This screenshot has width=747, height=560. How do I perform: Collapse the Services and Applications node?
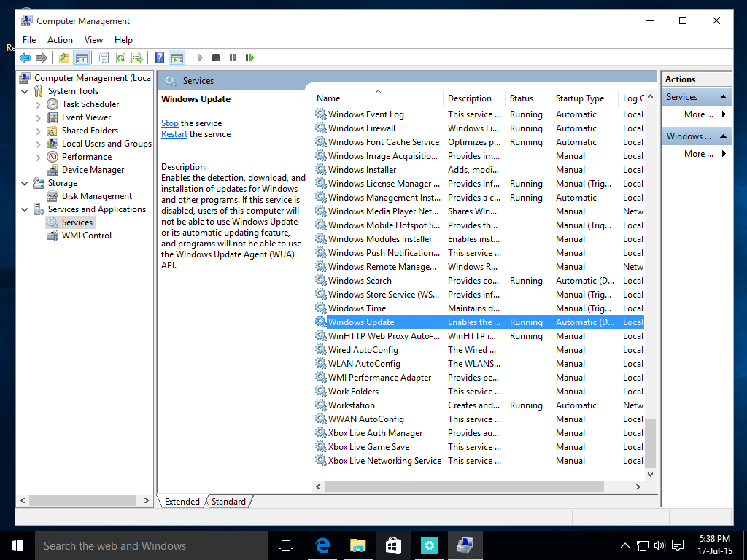pyautogui.click(x=25, y=209)
